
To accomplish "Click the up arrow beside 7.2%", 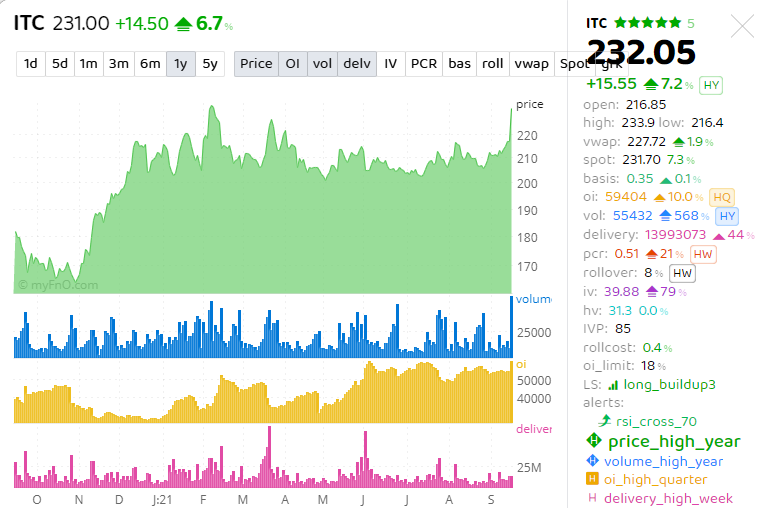I will point(650,85).
